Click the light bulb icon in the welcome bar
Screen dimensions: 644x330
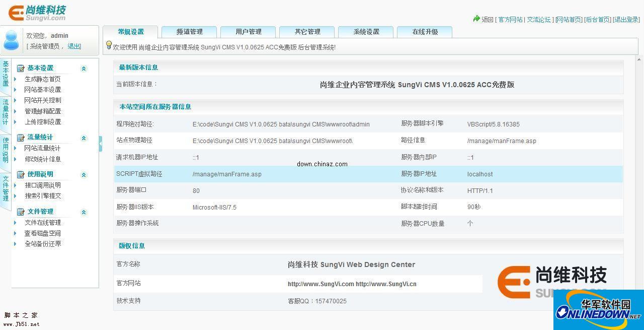click(110, 46)
